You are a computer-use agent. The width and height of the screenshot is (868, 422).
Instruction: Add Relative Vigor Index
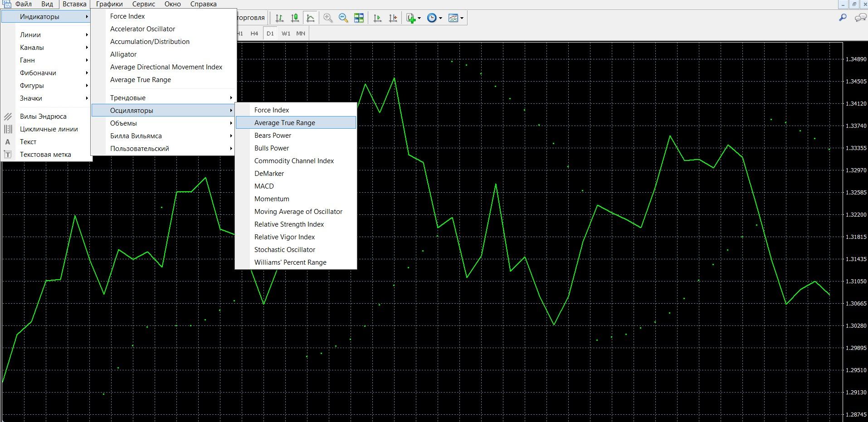296,237
